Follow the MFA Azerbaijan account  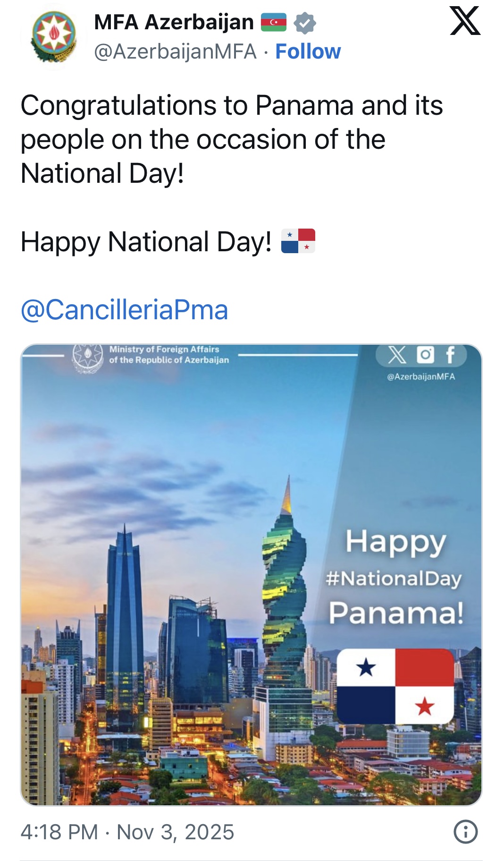pos(308,51)
